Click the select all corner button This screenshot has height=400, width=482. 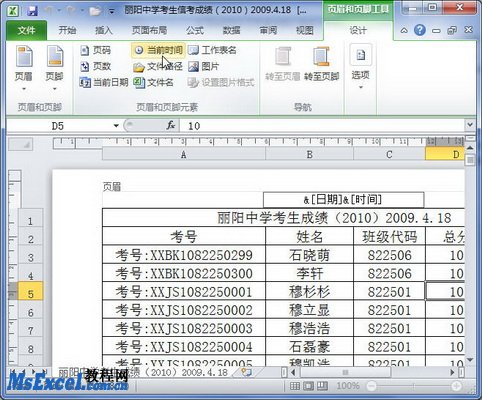point(20,145)
